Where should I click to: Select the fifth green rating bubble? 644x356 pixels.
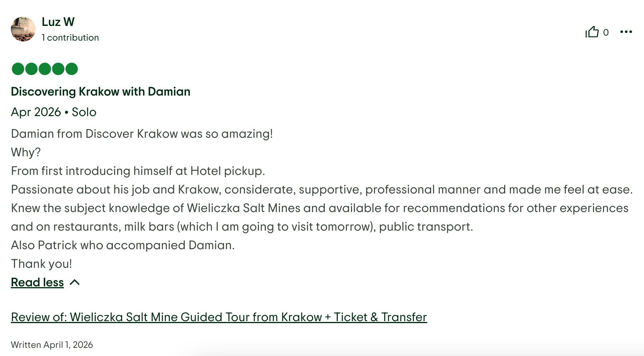point(72,68)
